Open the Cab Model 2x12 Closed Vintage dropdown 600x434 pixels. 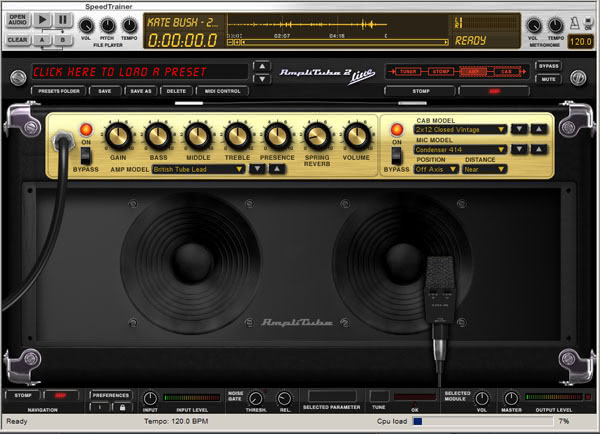[460, 129]
